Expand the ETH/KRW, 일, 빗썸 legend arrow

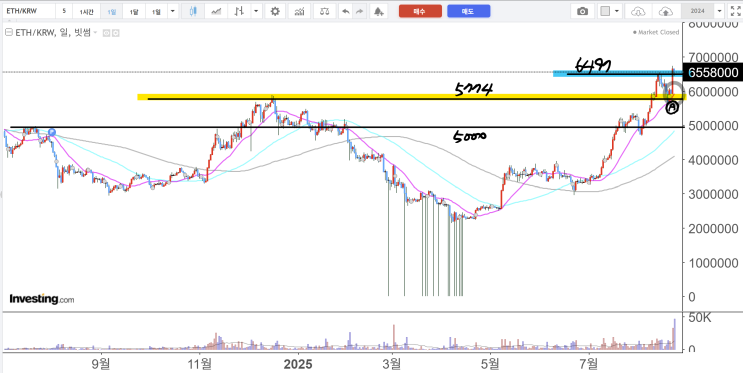pos(95,33)
